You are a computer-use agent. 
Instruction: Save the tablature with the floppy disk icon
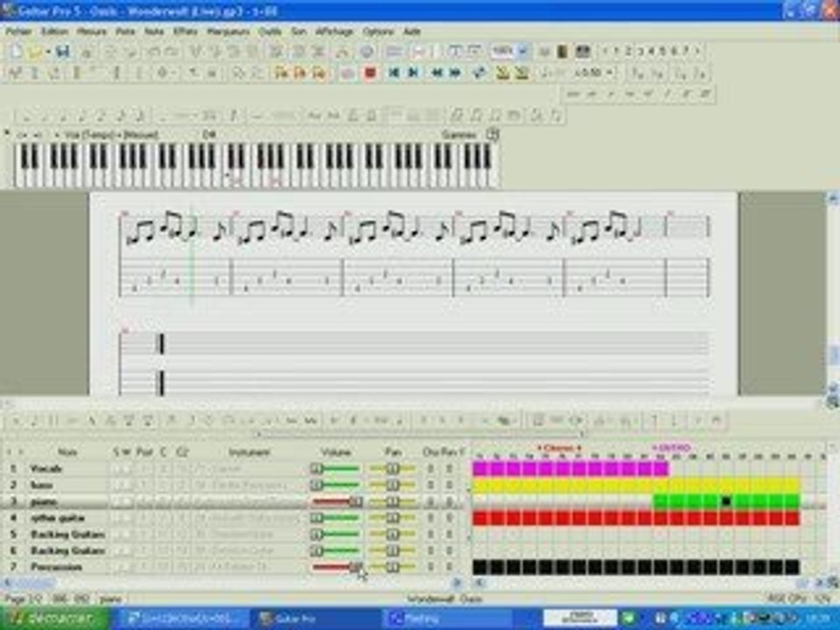coord(63,52)
